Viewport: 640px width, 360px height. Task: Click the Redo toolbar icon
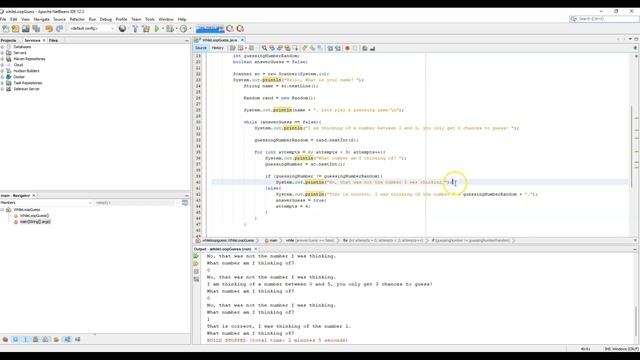(59, 29)
